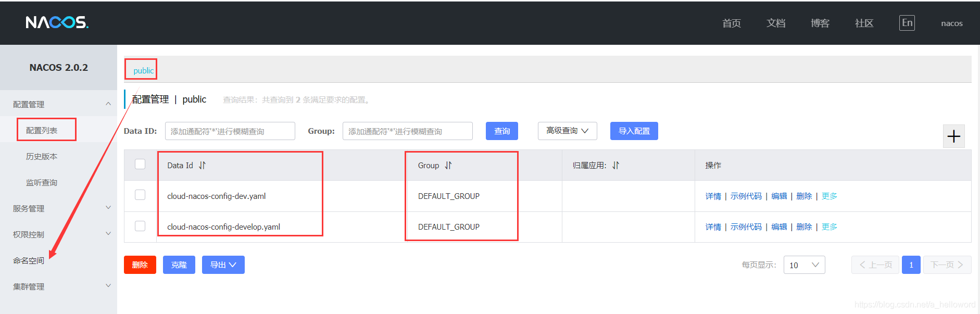The height and width of the screenshot is (314, 980).
Task: Open 更多 menu for cloud-nacos-config-develop.yaml
Action: [x=830, y=227]
